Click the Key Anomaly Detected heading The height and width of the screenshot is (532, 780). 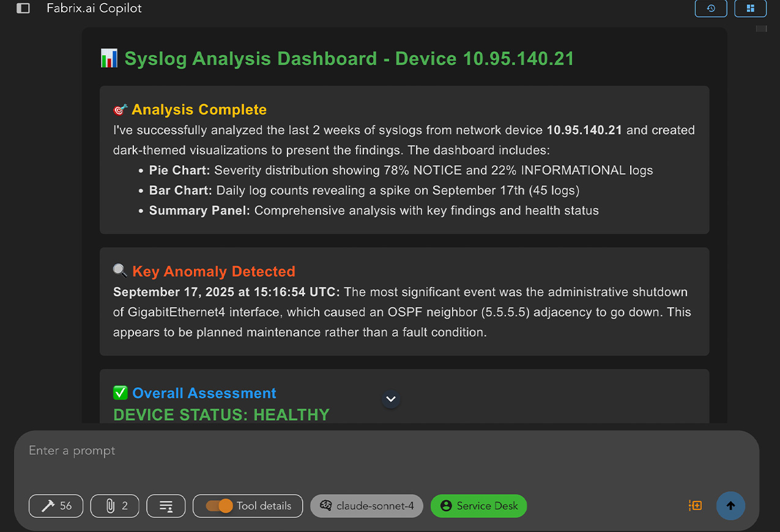[x=214, y=271]
